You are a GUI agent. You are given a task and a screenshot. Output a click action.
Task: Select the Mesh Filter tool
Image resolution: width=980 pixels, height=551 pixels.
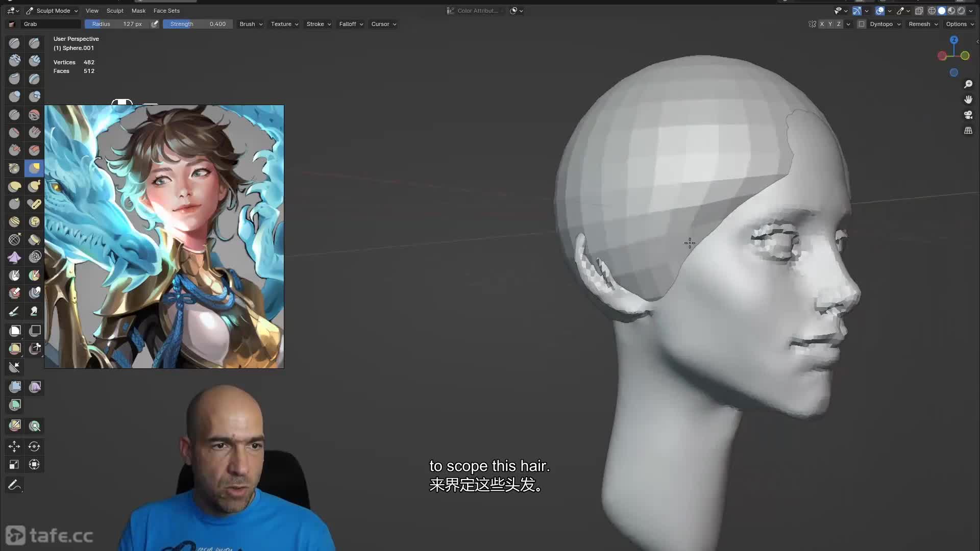point(14,387)
